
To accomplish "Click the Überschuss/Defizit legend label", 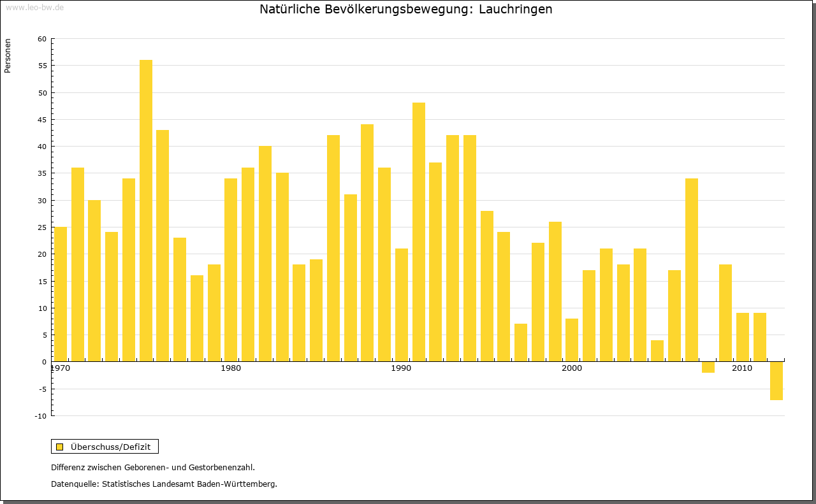I will tap(110, 447).
